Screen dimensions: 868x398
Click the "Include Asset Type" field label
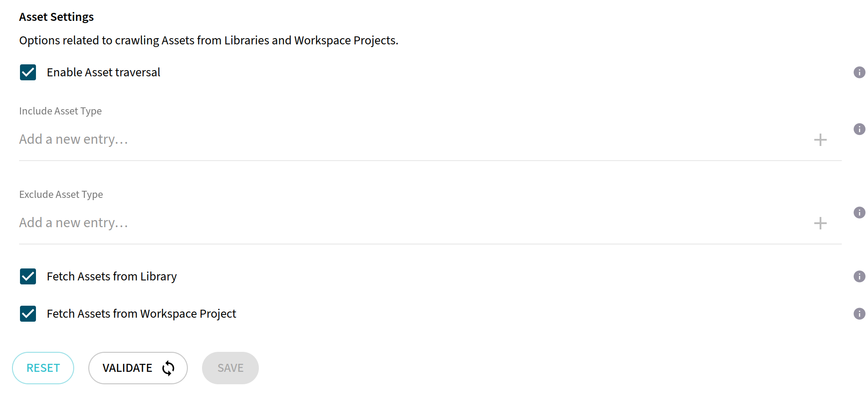point(60,111)
